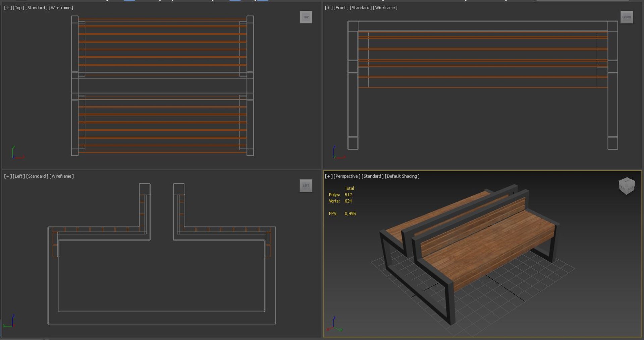Open the [Top] point-of-view menu
The image size is (644, 340).
coord(18,8)
